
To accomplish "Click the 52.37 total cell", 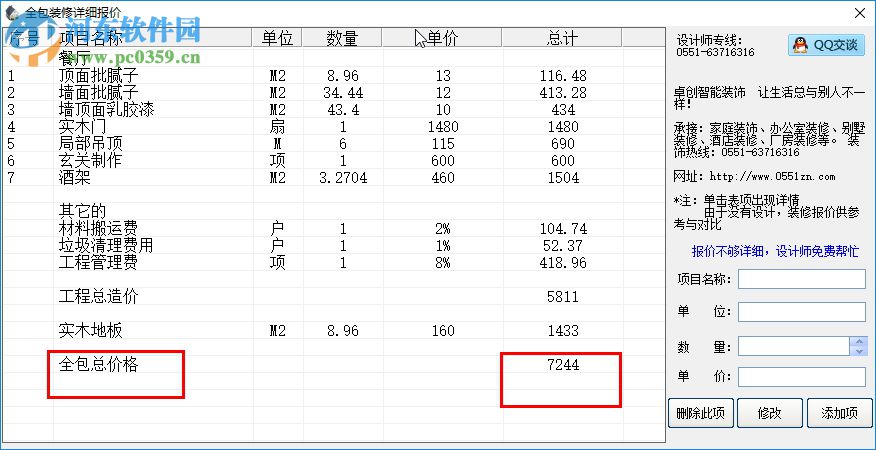I will point(563,246).
